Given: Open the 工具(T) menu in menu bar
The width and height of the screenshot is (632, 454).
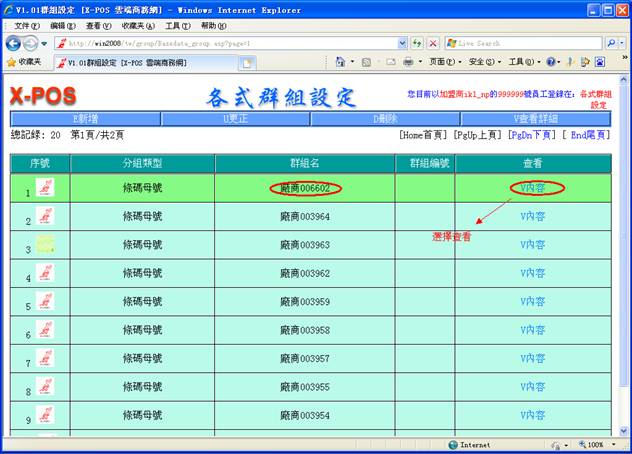Looking at the screenshot, I should [x=178, y=25].
